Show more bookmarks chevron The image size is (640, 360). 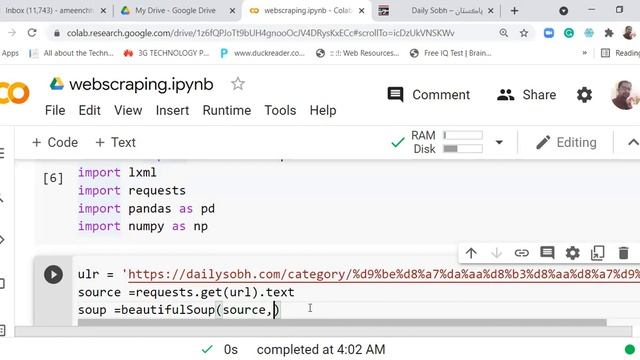tap(584, 53)
